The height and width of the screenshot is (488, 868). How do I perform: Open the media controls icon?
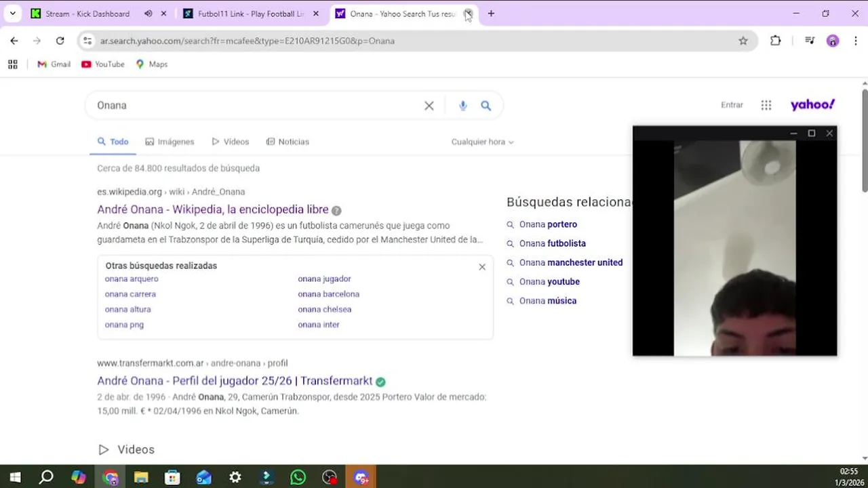[810, 41]
